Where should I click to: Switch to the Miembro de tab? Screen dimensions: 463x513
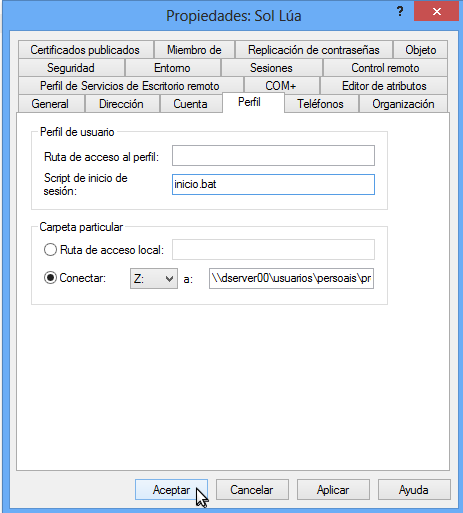pos(194,50)
